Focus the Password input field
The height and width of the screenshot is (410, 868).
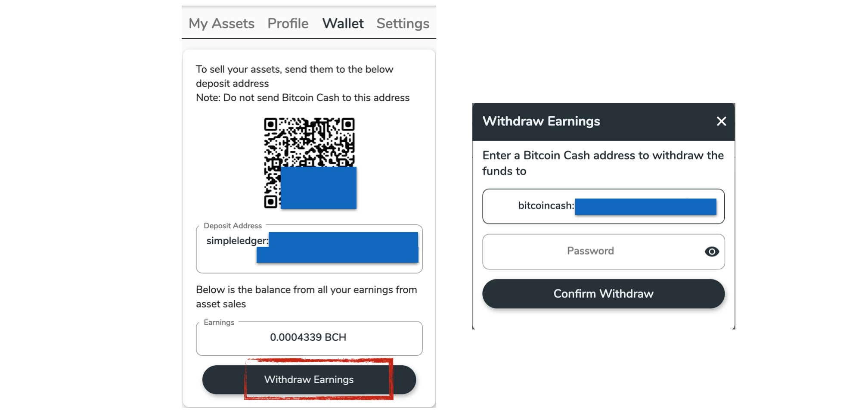pos(603,252)
